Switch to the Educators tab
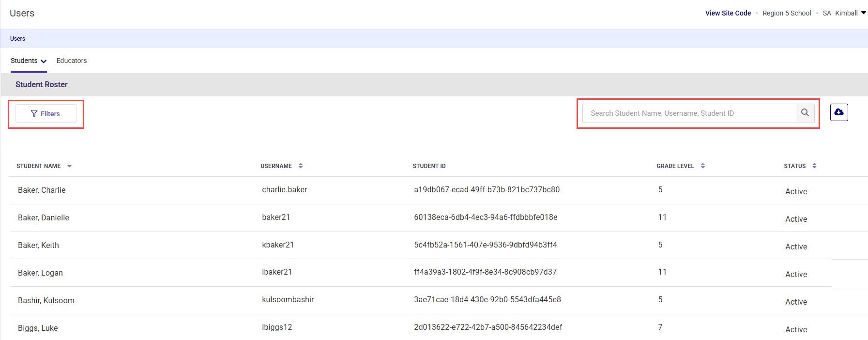868x340 pixels. click(x=72, y=61)
